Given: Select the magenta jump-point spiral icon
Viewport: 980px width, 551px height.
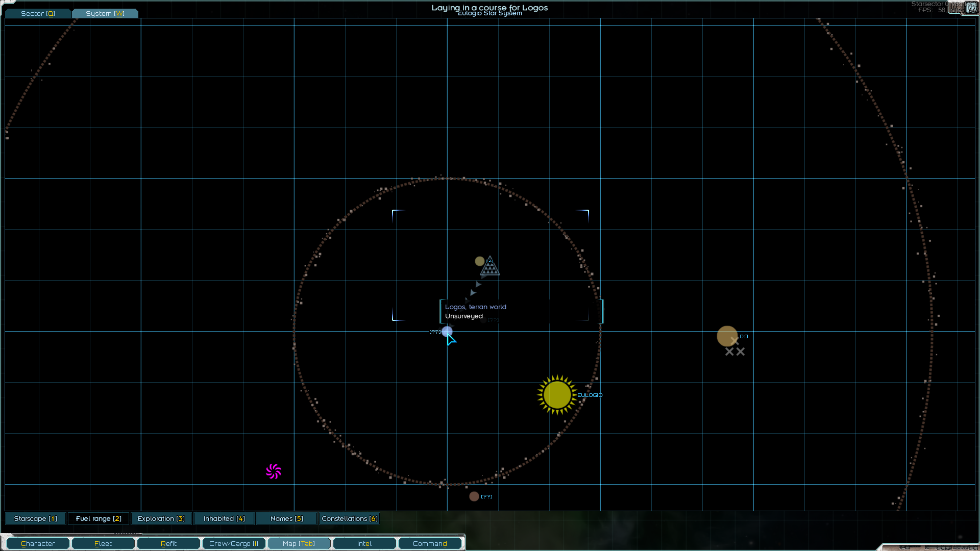Looking at the screenshot, I should point(274,471).
